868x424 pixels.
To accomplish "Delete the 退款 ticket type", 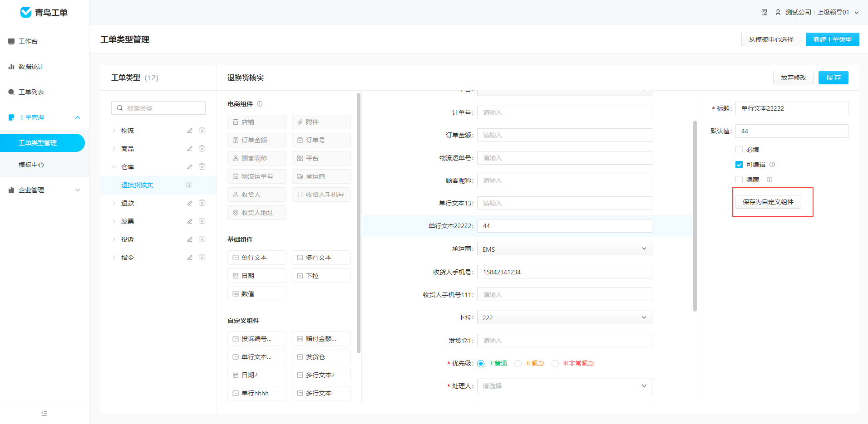I will [202, 203].
